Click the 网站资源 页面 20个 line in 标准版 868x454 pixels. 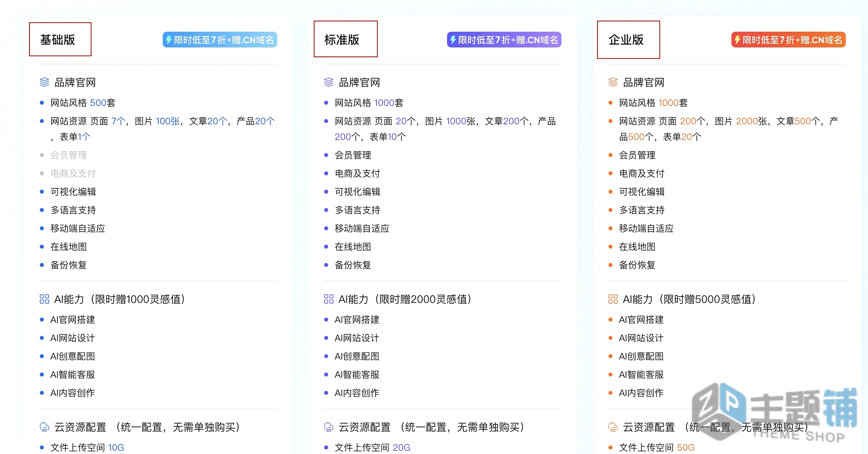click(445, 129)
